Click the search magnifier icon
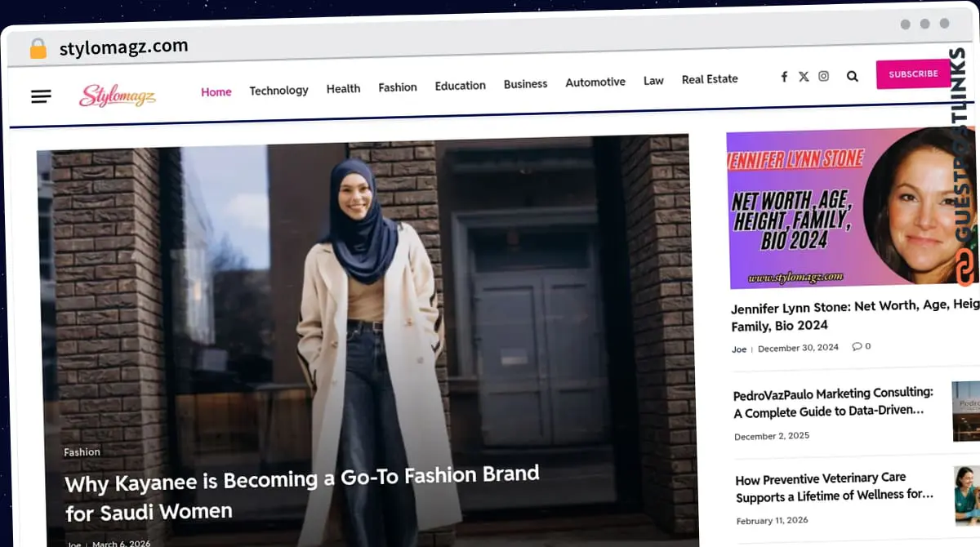 coord(852,76)
